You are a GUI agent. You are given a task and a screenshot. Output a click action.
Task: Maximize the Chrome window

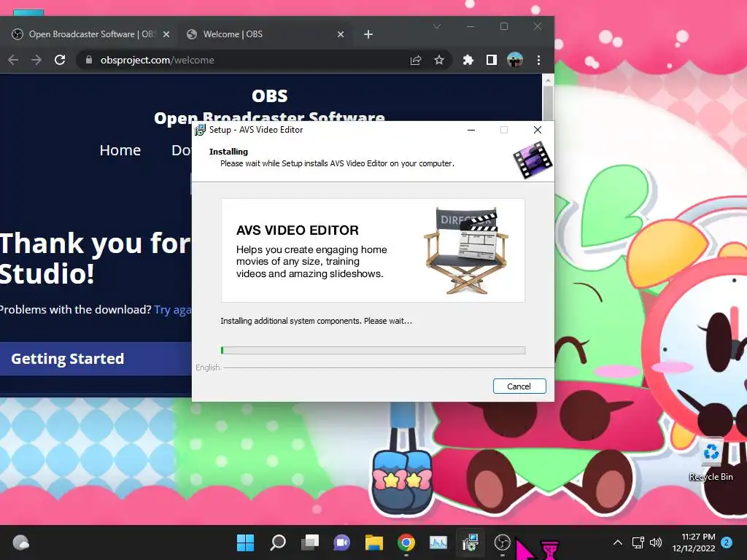click(504, 26)
